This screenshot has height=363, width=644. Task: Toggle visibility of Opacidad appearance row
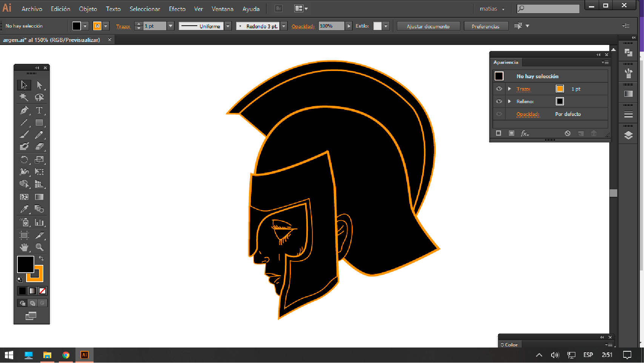point(499,114)
